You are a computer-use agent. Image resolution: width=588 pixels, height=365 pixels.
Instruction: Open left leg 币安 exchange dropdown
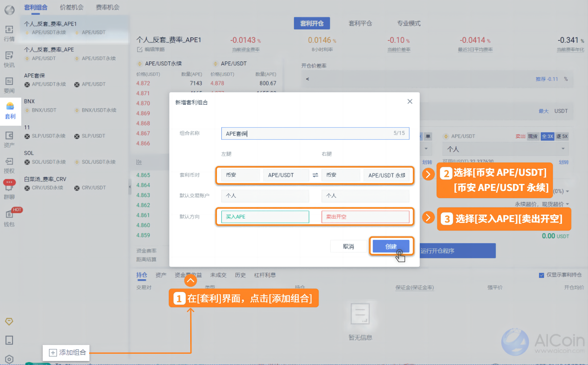point(241,175)
